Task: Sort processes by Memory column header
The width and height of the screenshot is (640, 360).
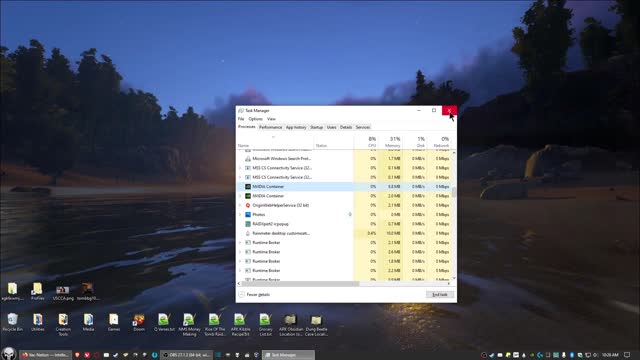Action: click(390, 142)
